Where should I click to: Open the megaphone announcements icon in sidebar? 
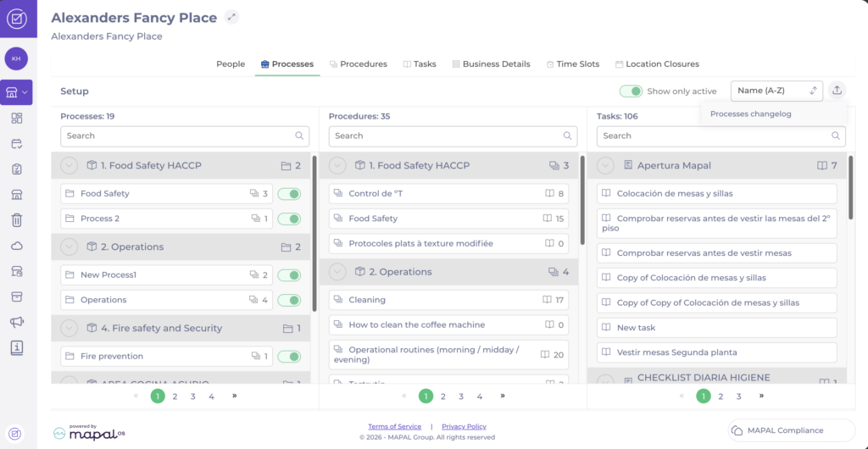click(17, 323)
